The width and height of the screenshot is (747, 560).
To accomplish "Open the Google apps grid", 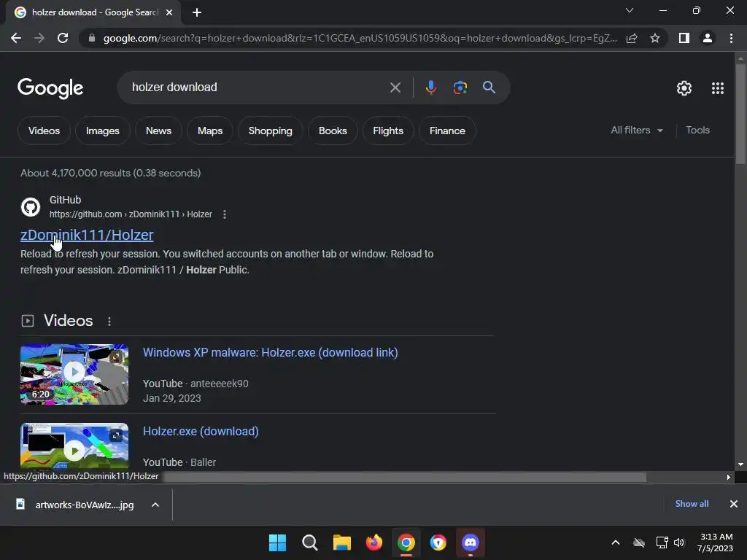I will pos(718,88).
